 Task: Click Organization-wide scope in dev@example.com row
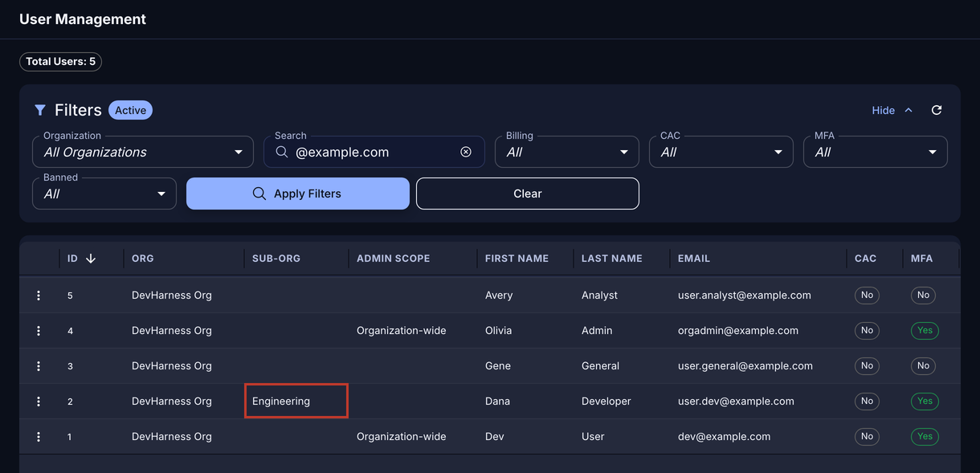click(x=402, y=437)
